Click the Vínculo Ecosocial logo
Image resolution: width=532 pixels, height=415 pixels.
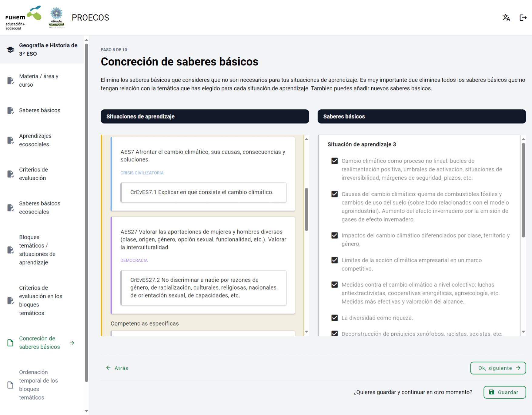coord(57,18)
